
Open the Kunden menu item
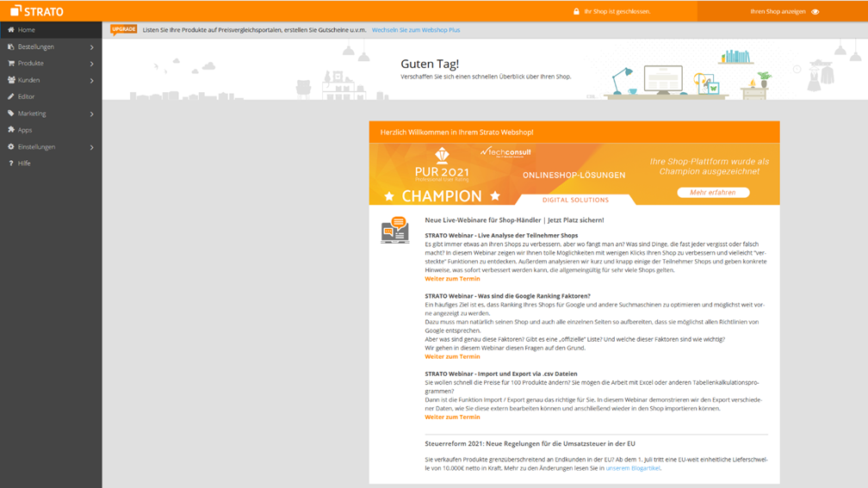pyautogui.click(x=51, y=80)
